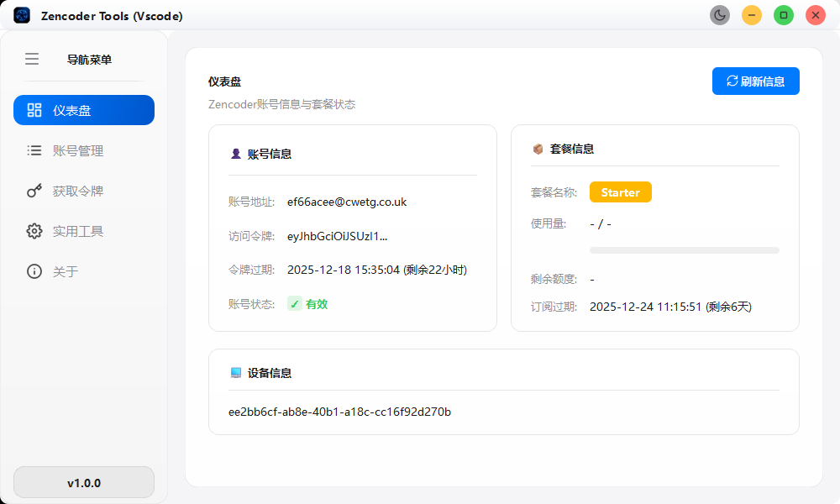Click the usage progress bar under 使用量

tap(684, 249)
